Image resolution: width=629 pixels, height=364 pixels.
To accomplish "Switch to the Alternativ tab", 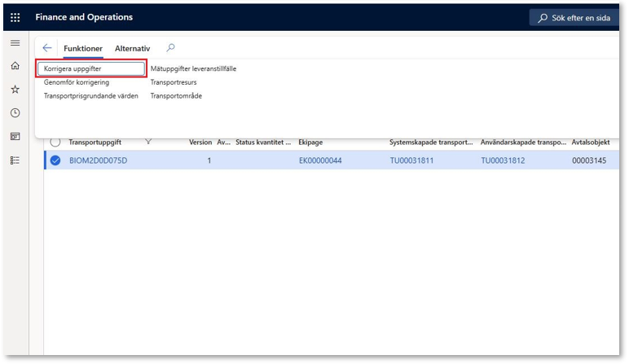I will [132, 49].
